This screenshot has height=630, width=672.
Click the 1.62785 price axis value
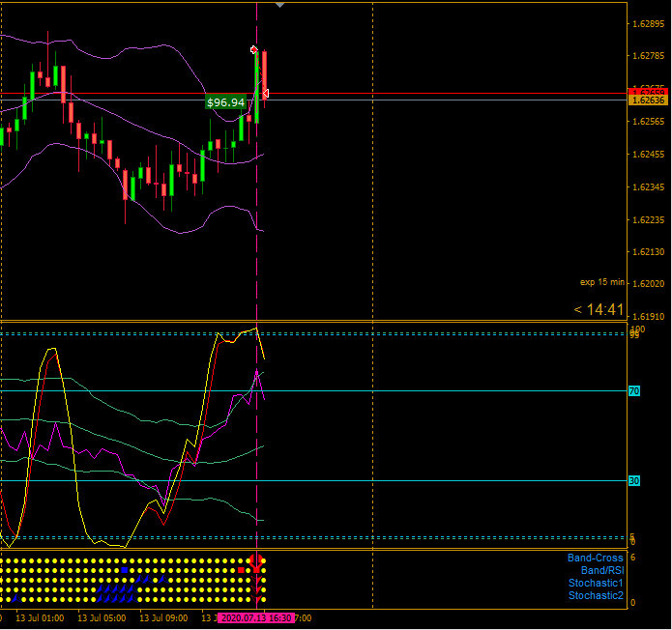649,55
